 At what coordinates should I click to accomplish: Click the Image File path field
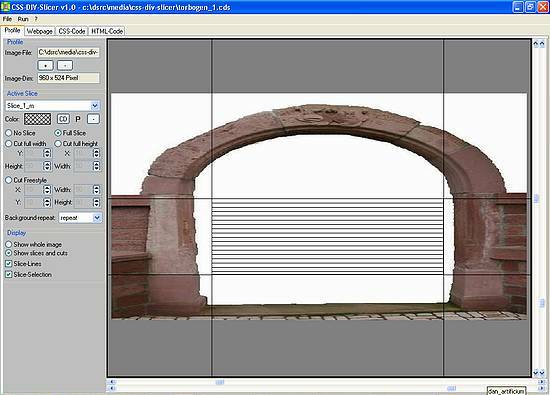pyautogui.click(x=68, y=53)
